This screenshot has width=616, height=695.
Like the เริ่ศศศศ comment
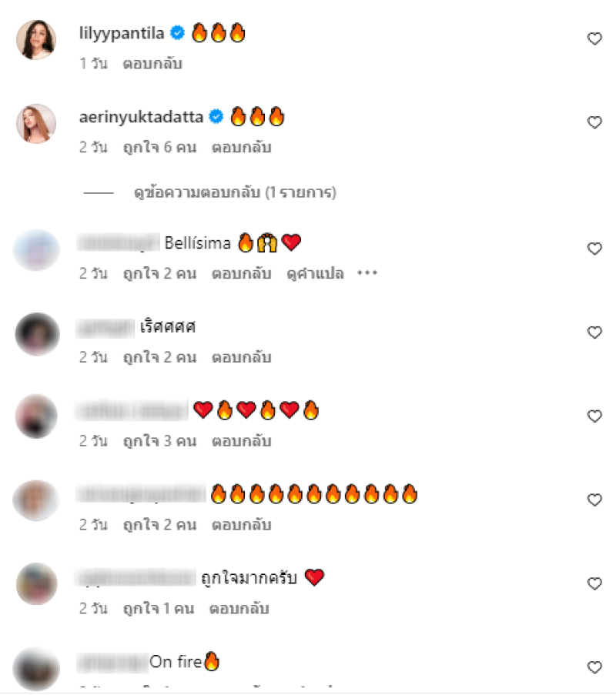pyautogui.click(x=594, y=332)
